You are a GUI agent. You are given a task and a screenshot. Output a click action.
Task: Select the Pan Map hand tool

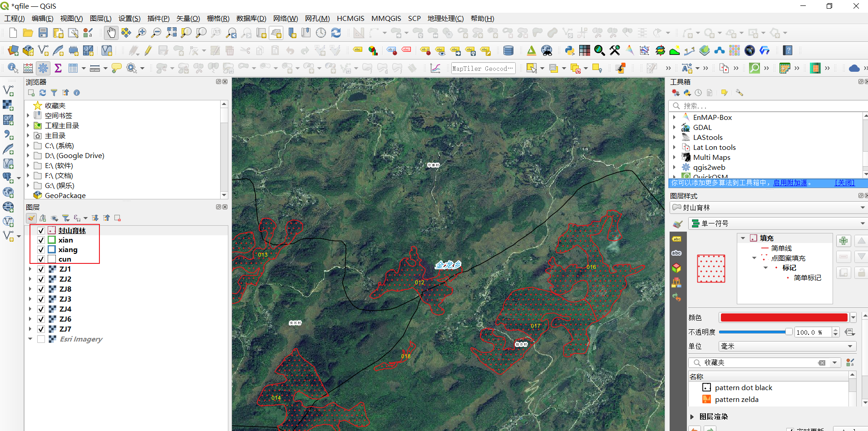(x=111, y=33)
